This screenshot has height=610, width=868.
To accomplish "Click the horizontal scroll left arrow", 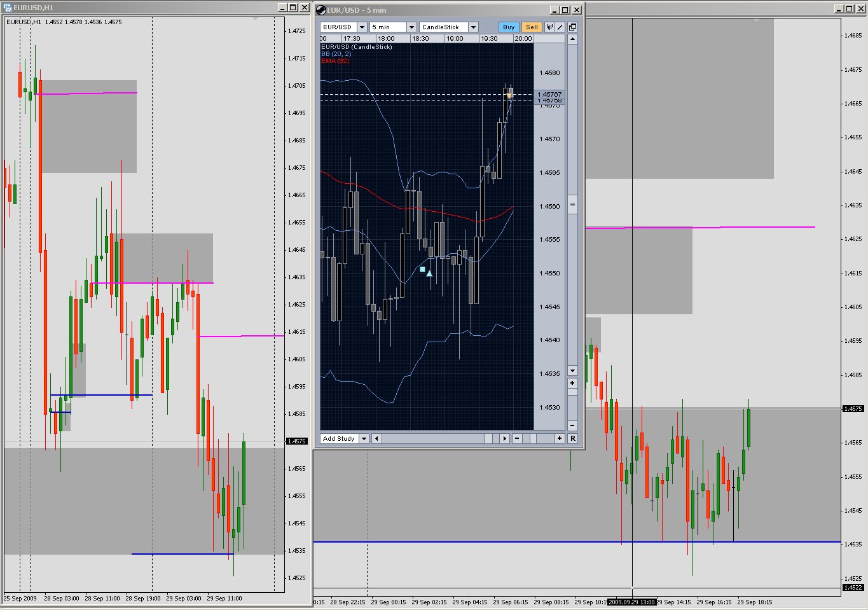I will [x=376, y=438].
